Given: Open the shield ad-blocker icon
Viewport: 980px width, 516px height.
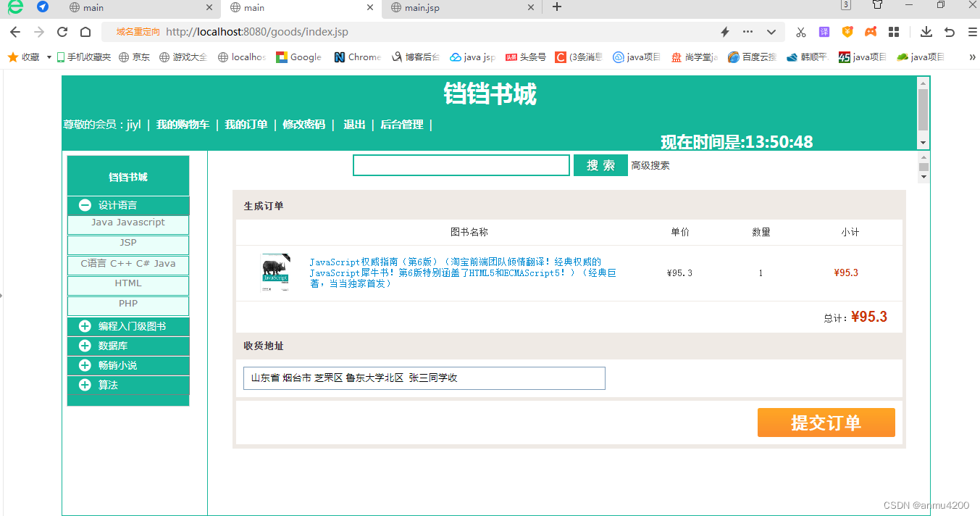Looking at the screenshot, I should [847, 32].
